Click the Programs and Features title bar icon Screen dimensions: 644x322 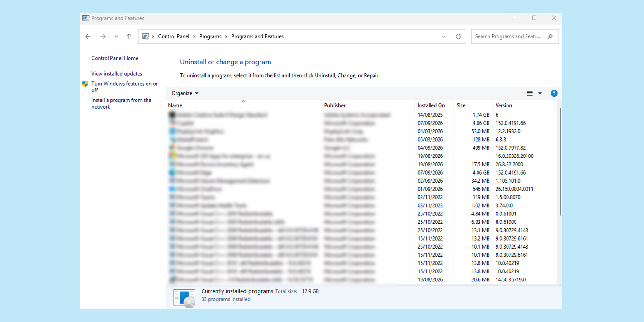pyautogui.click(x=86, y=18)
